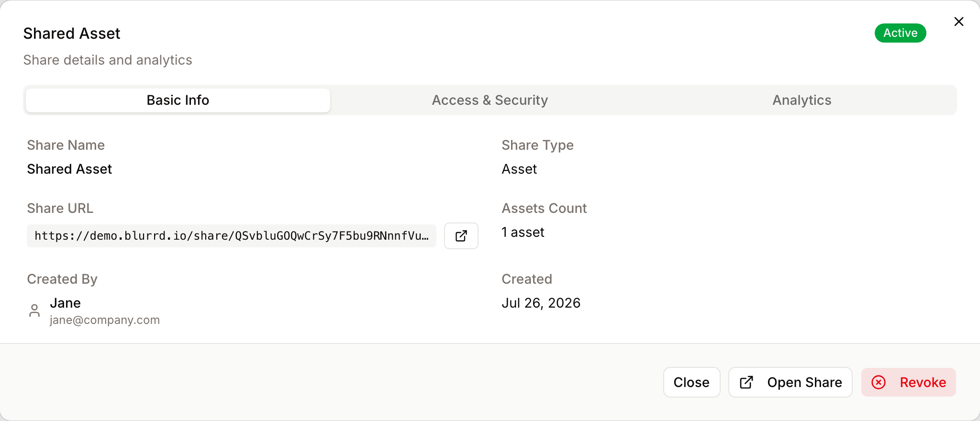Switch to the Access & Security tab
Image resolution: width=980 pixels, height=421 pixels.
490,100
